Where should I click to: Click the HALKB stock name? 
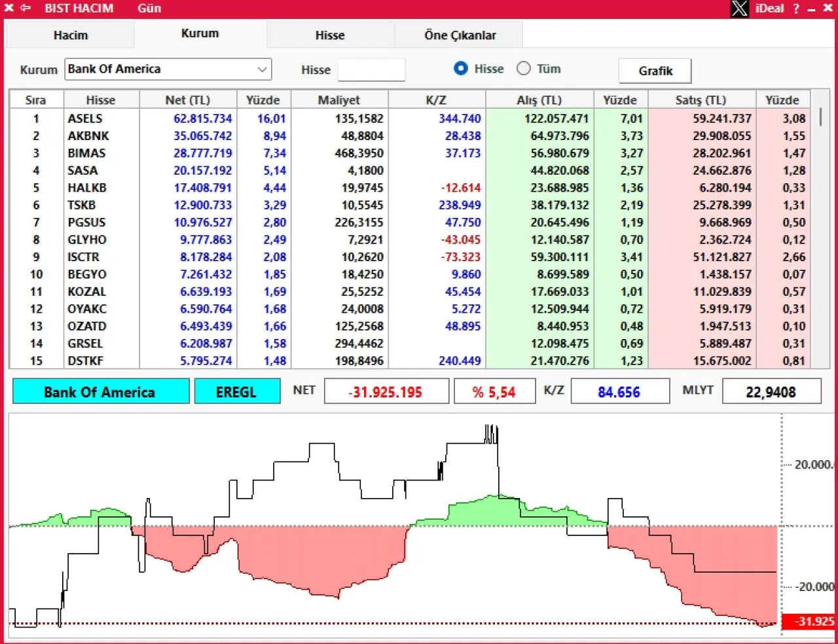tap(87, 188)
